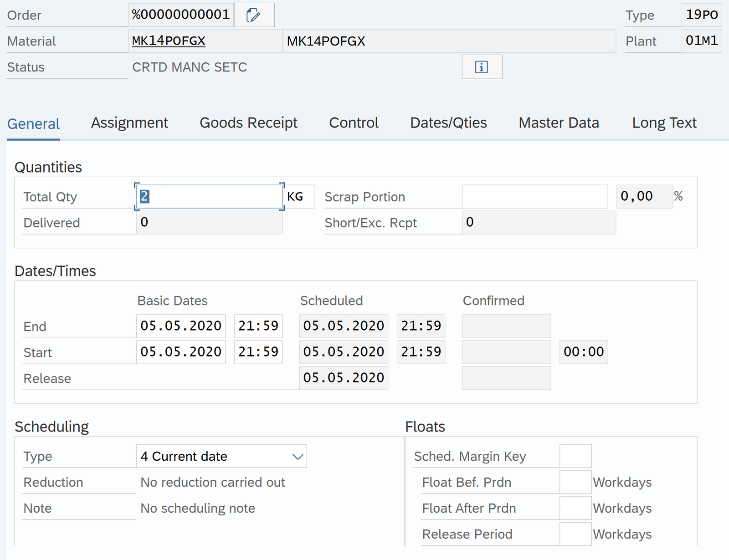
Task: Switch to the Assignment tab
Action: (x=129, y=123)
